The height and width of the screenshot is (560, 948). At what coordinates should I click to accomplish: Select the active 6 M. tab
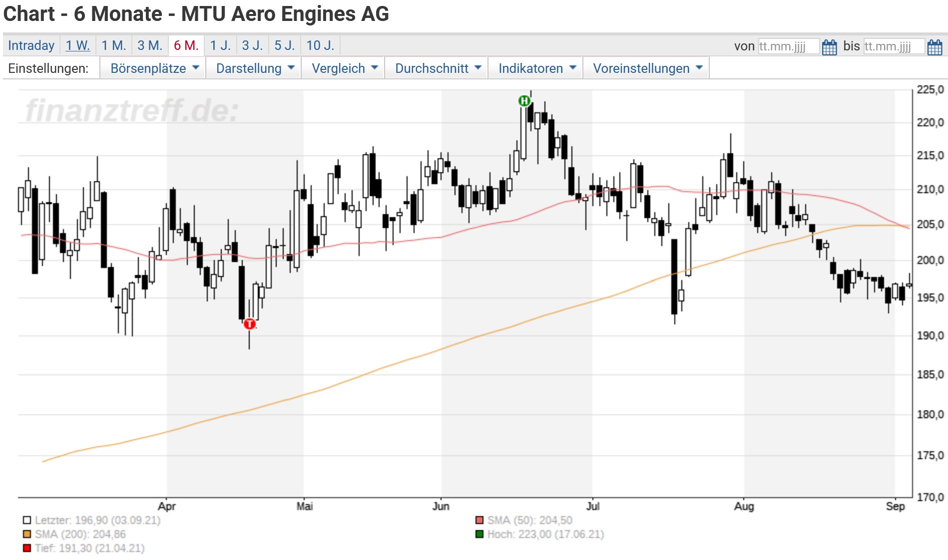186,45
